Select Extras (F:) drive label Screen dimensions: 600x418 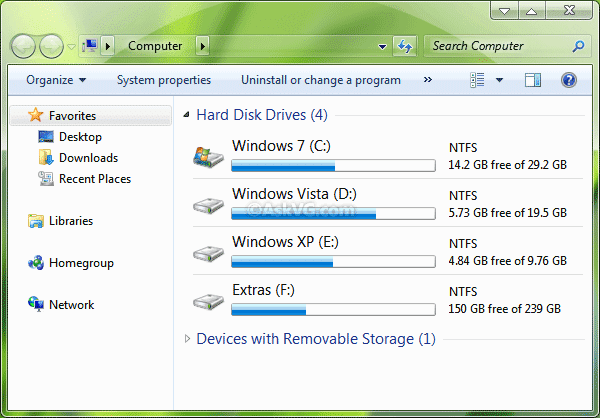(x=263, y=290)
